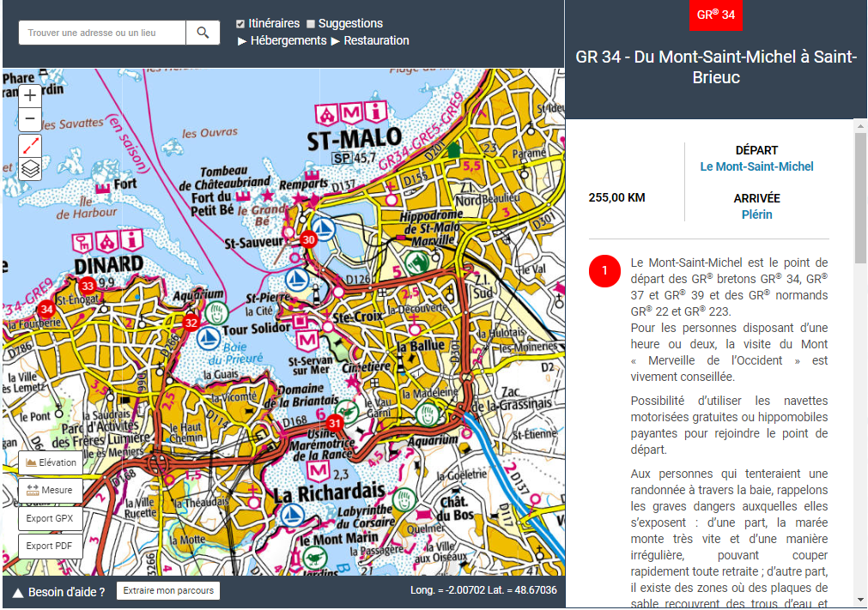Click the Export GPX button

[51, 519]
